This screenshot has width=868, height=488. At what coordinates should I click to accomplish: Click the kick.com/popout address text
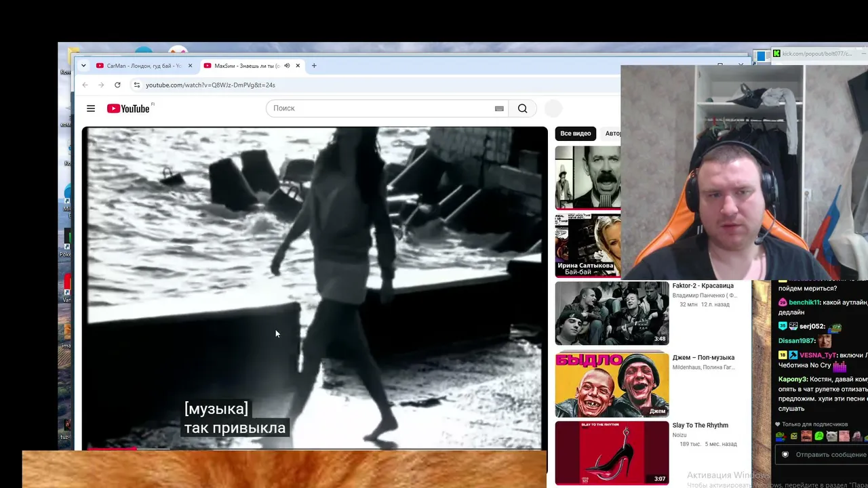(816, 54)
